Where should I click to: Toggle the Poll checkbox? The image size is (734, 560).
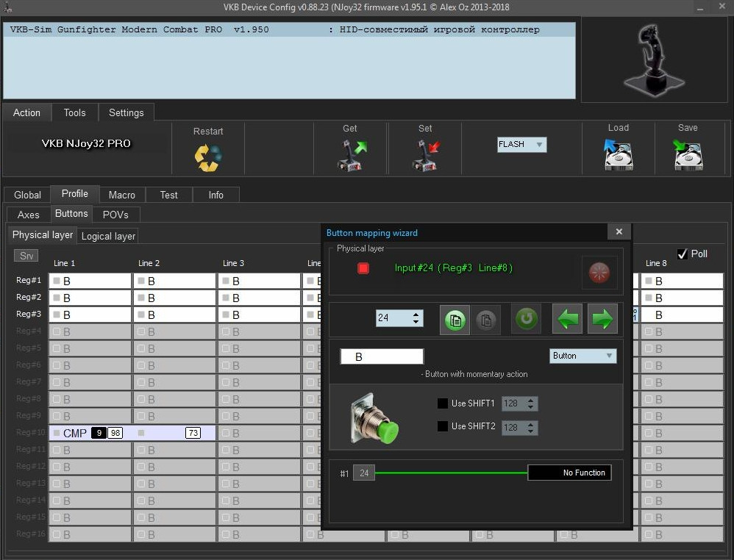coord(683,254)
